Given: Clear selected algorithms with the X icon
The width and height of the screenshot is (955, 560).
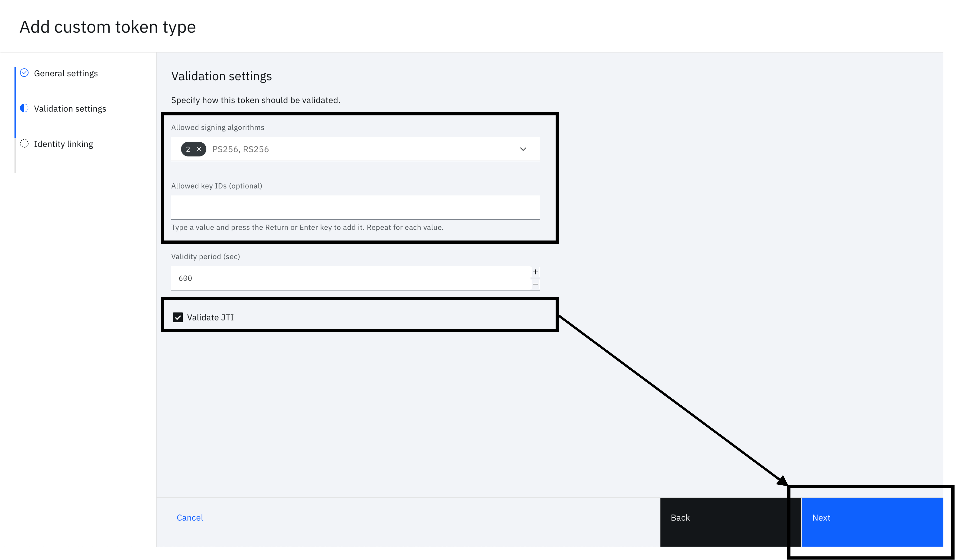Looking at the screenshot, I should tap(199, 149).
